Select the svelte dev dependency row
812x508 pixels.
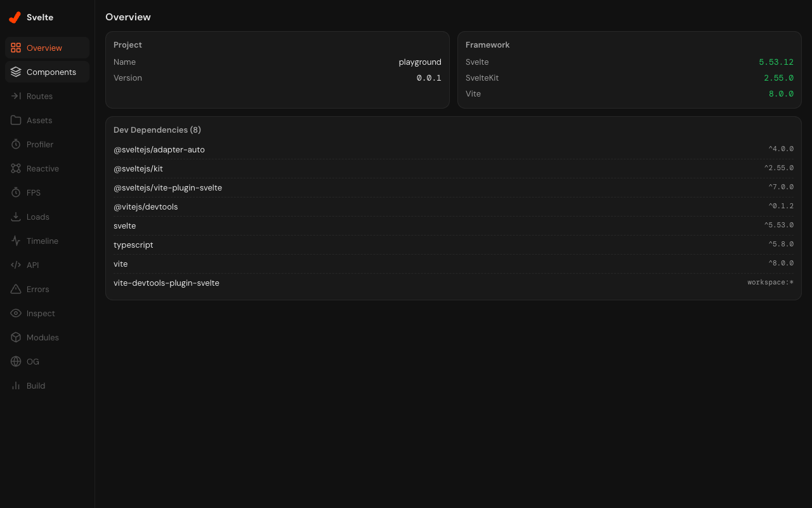(454, 226)
